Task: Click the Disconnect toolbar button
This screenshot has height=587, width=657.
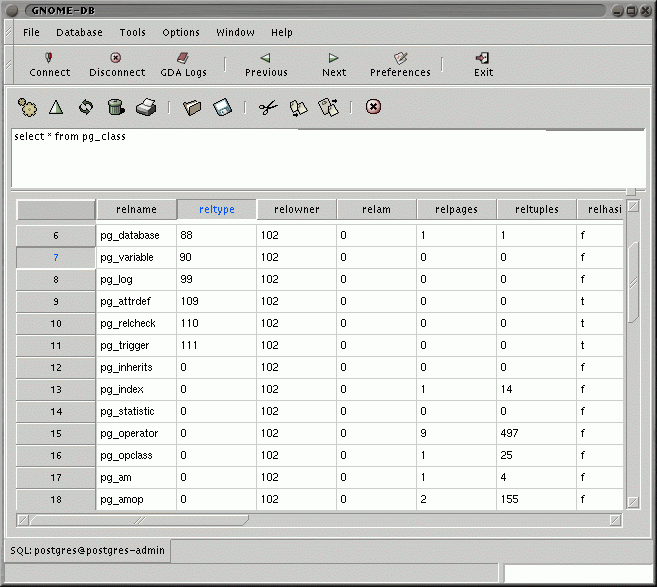Action: (x=117, y=65)
